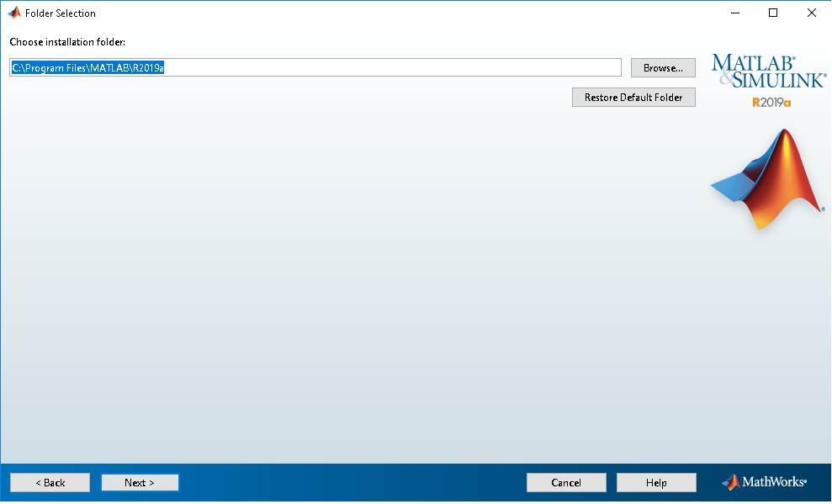The image size is (832, 504).
Task: Maximize the Folder Selection window
Action: pos(773,13)
